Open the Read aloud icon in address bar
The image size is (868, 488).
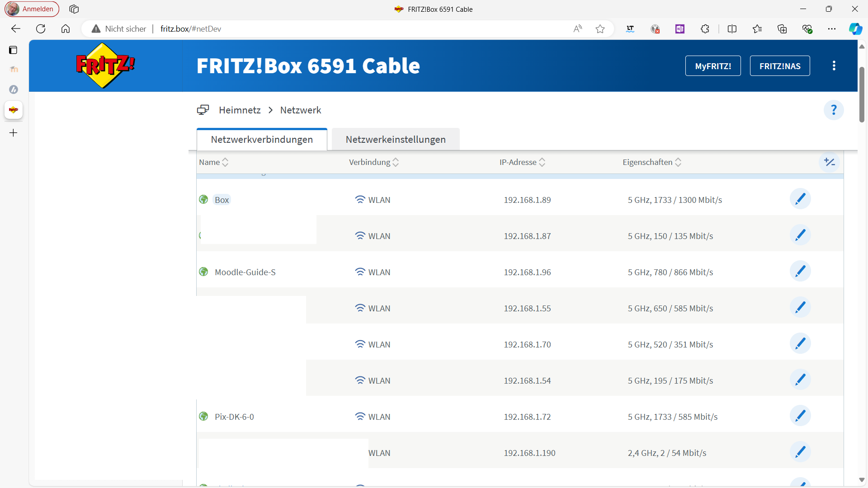coord(578,29)
